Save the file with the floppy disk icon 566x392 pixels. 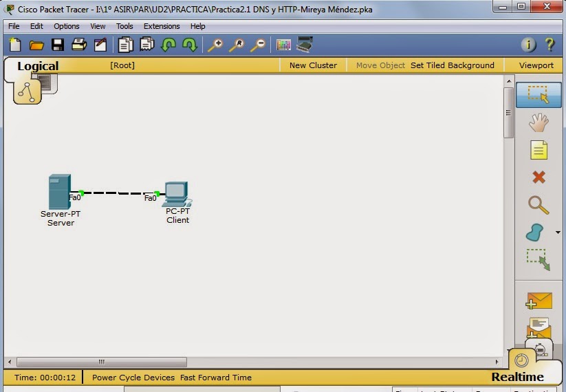[x=58, y=45]
